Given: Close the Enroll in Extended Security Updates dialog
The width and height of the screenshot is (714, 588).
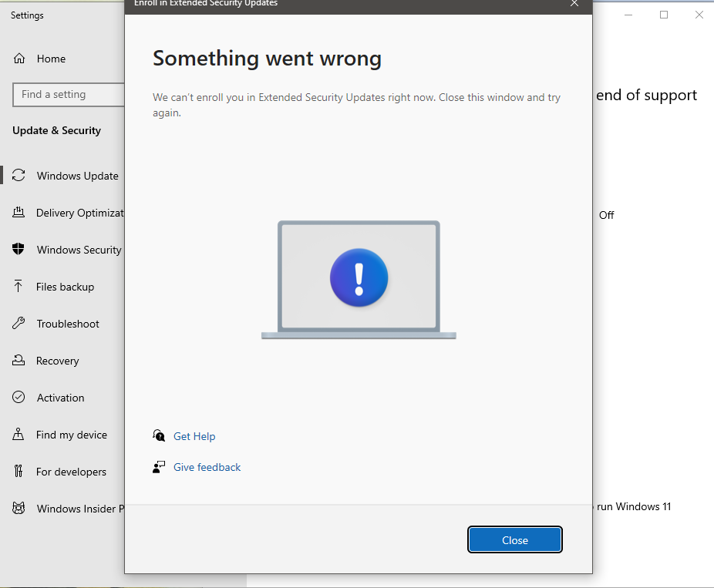Looking at the screenshot, I should 574,4.
